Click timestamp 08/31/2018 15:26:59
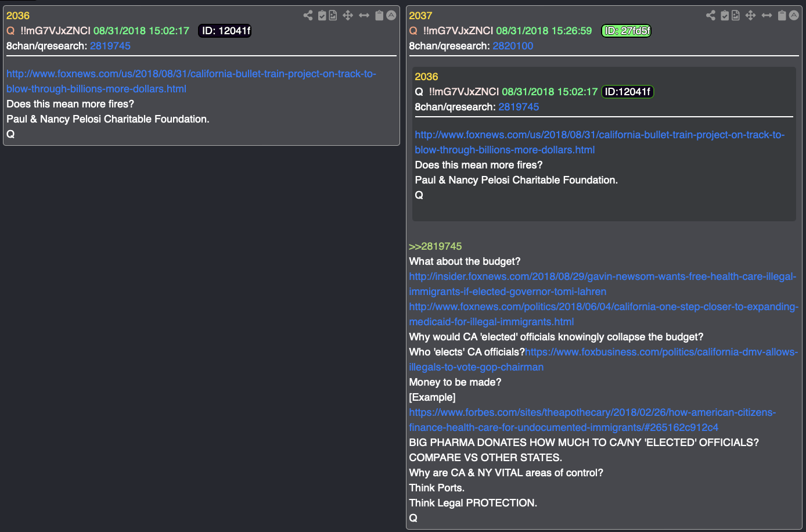Image resolution: width=806 pixels, height=532 pixels. tap(544, 31)
